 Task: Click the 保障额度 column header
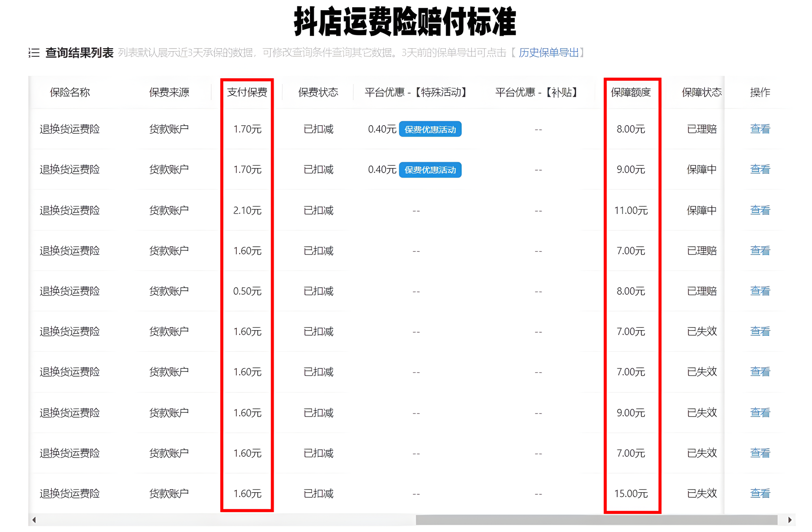click(631, 92)
